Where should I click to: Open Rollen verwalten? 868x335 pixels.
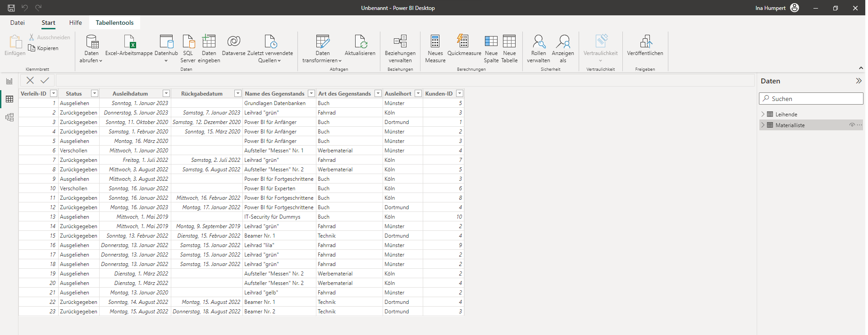[x=539, y=49]
